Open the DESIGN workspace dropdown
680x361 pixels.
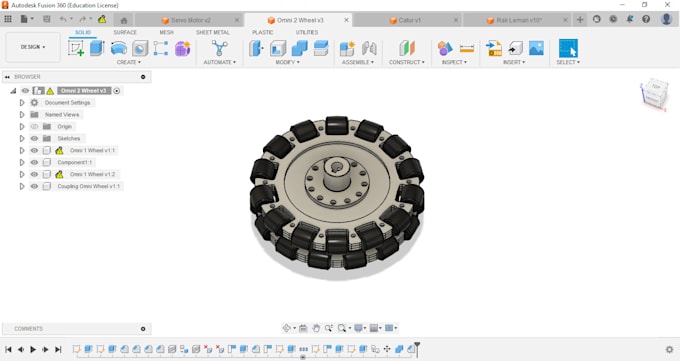[x=33, y=47]
